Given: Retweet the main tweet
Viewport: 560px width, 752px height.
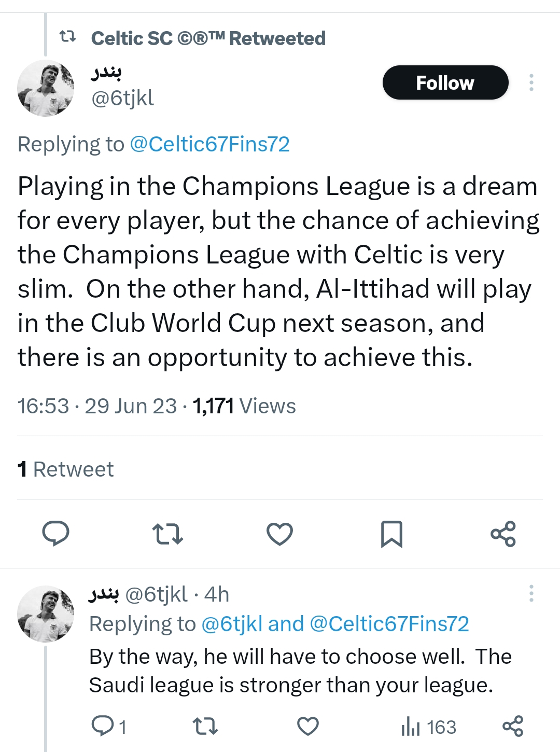Looking at the screenshot, I should pyautogui.click(x=167, y=534).
